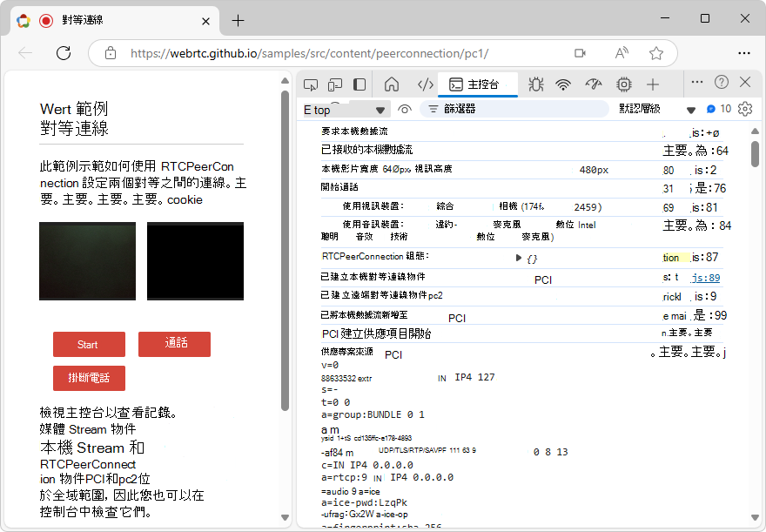Click the console scrollbar thumb
This screenshot has height=532, width=766.
coord(755,153)
